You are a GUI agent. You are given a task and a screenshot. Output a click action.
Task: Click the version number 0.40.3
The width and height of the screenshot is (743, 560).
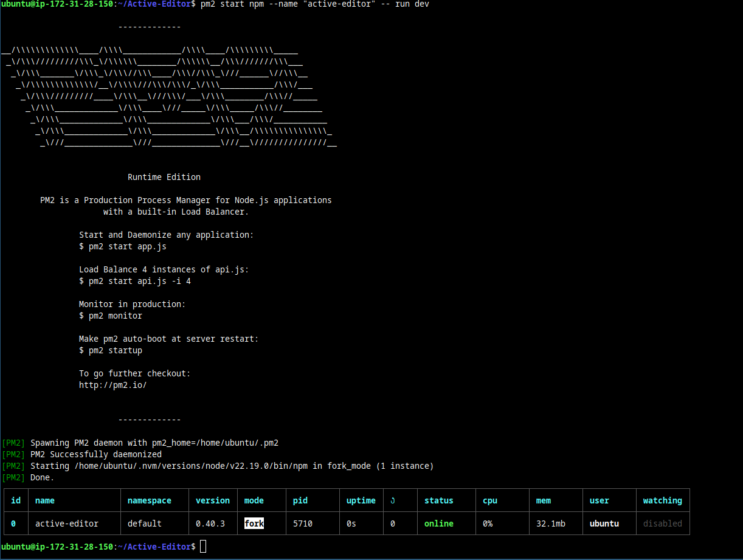tap(210, 524)
